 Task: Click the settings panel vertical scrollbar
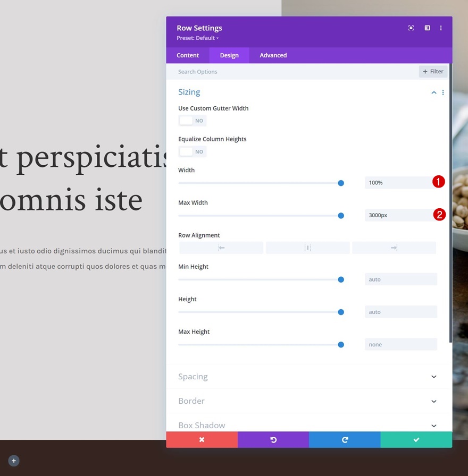click(450, 203)
